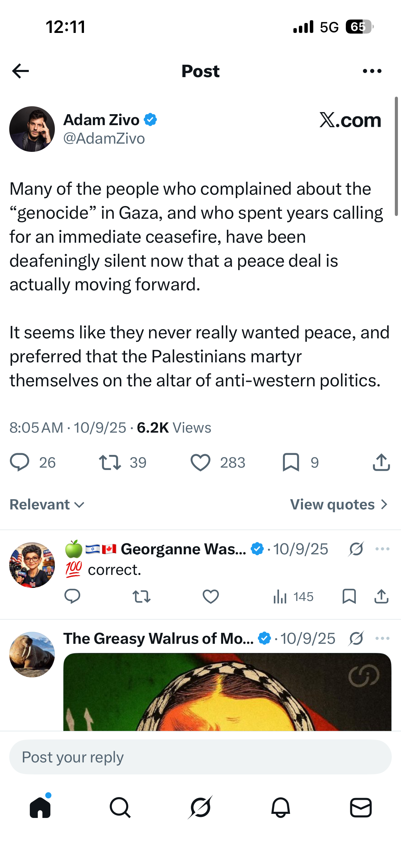The height and width of the screenshot is (868, 401).
Task: Bookmark Adam Zivo's post
Action: [291, 462]
